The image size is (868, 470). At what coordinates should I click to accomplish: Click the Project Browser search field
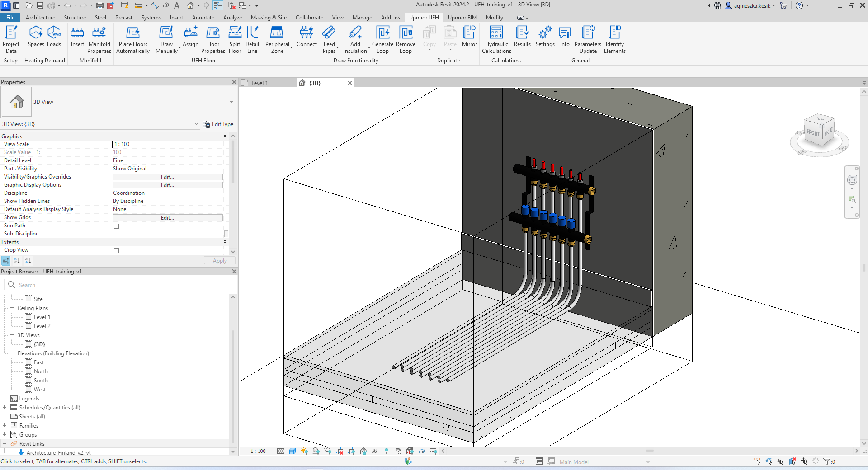pyautogui.click(x=119, y=285)
